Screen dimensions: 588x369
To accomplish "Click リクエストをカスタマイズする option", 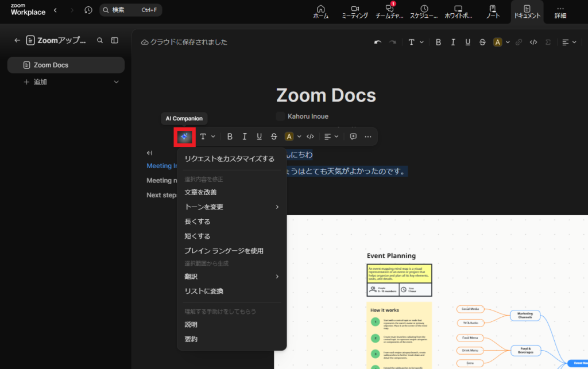I will tap(229, 159).
